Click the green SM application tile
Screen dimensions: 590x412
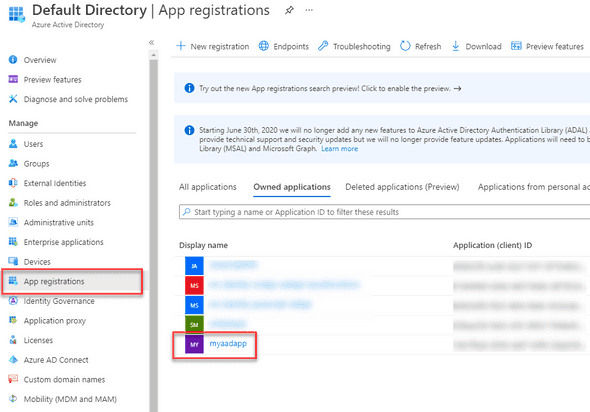pyautogui.click(x=194, y=325)
